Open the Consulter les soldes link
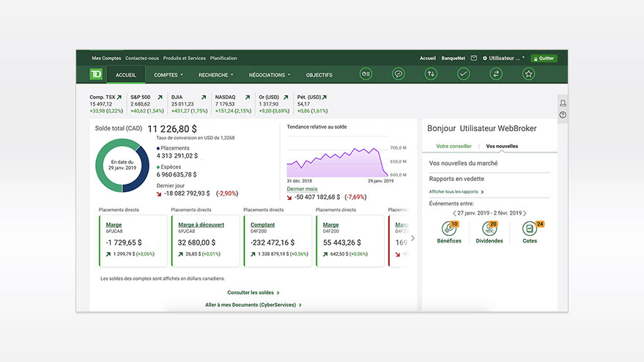 (253, 292)
